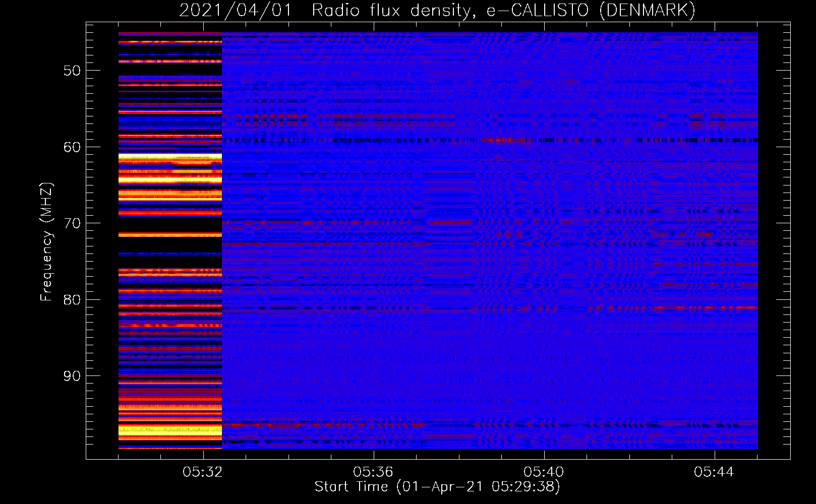Click the '80' frequency tick label

pos(72,300)
